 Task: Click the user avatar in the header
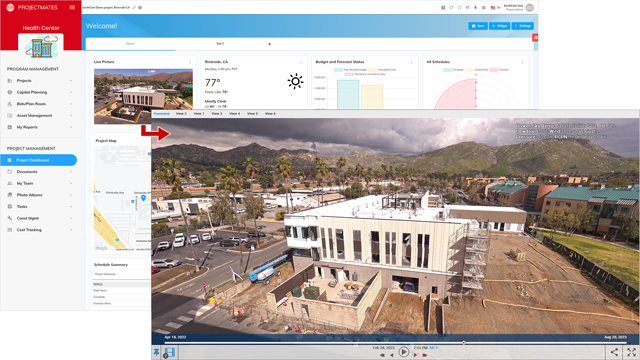pos(530,7)
